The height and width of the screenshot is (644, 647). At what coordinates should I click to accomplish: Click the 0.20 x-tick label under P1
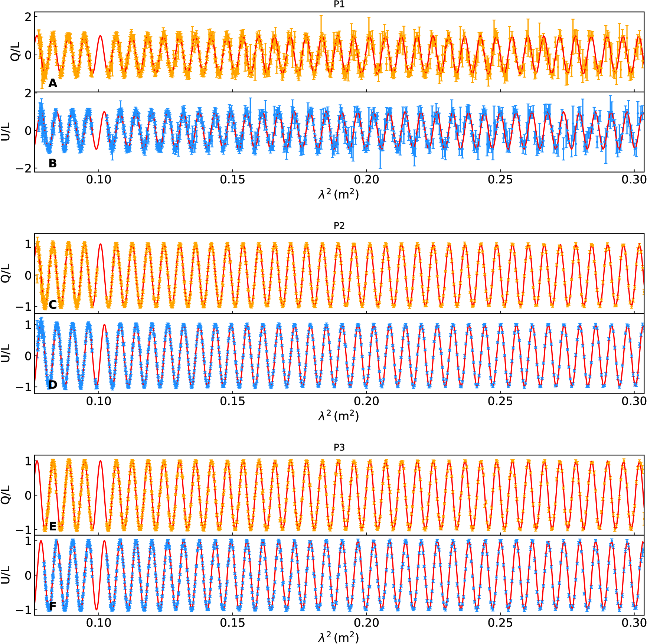pos(366,180)
